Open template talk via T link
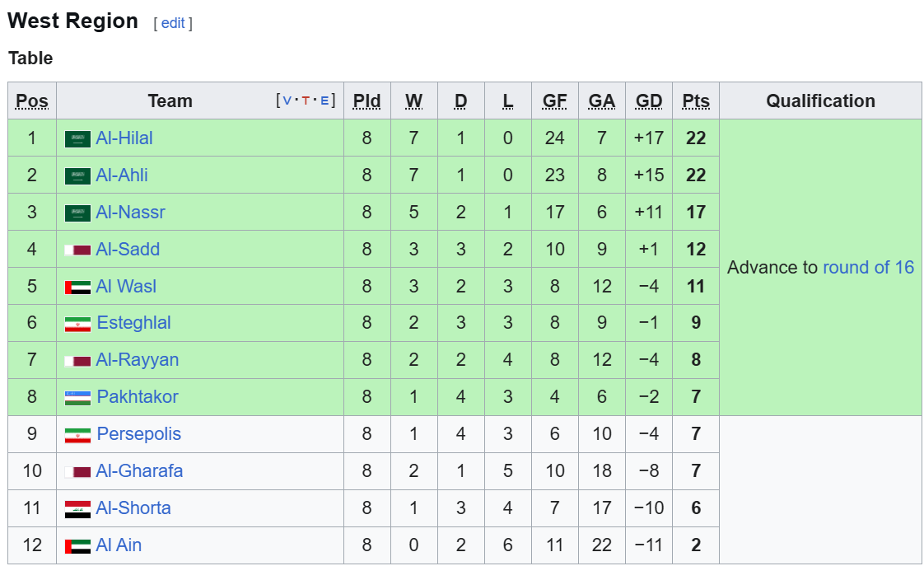The image size is (924, 566). click(x=306, y=101)
